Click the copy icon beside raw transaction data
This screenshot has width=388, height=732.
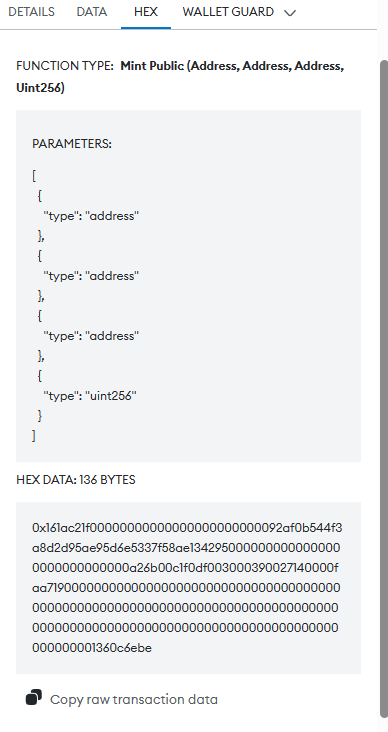pos(34,697)
